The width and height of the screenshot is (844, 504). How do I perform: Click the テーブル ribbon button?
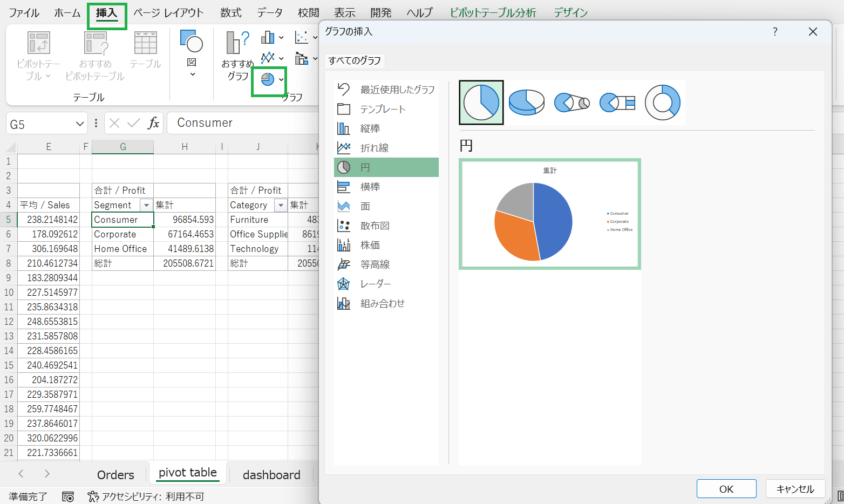[145, 50]
